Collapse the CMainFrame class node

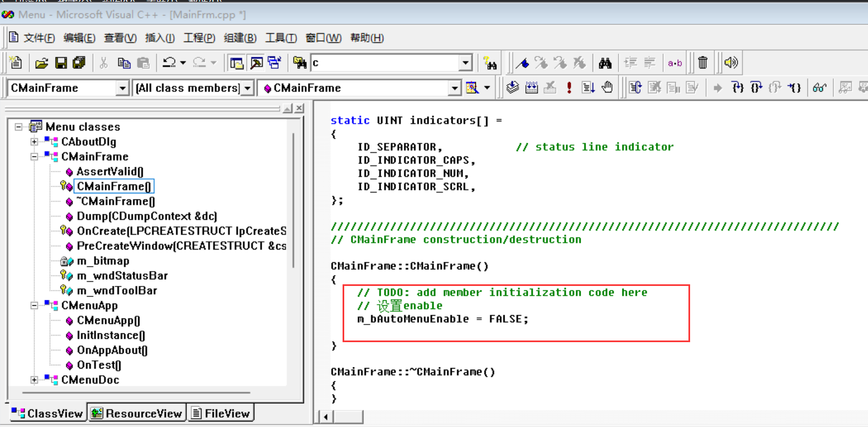[x=34, y=156]
